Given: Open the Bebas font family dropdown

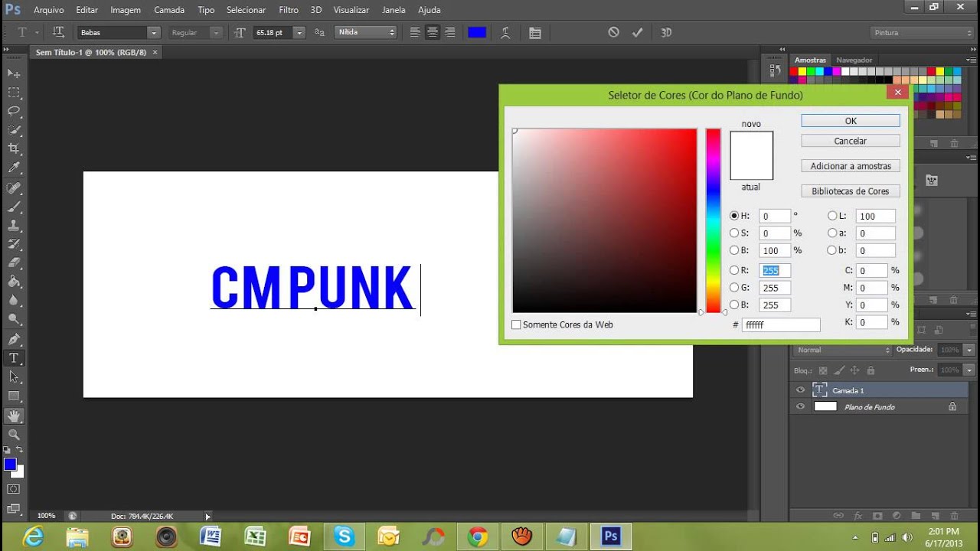Looking at the screenshot, I should coord(154,33).
